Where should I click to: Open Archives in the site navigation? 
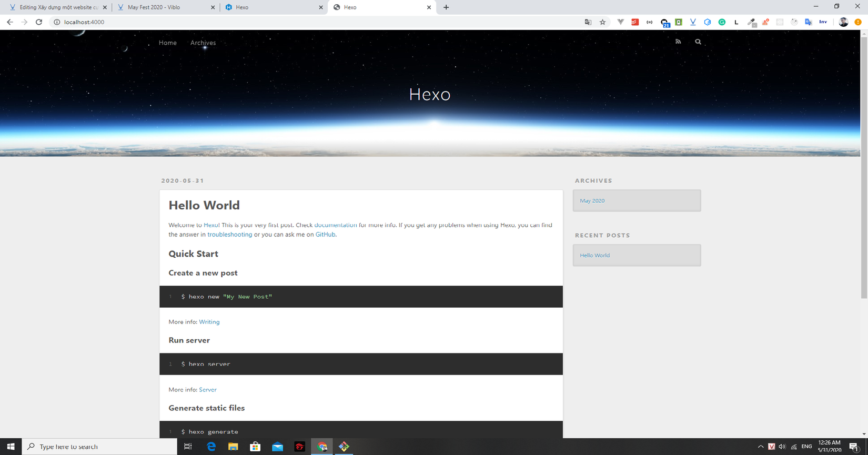(x=203, y=43)
